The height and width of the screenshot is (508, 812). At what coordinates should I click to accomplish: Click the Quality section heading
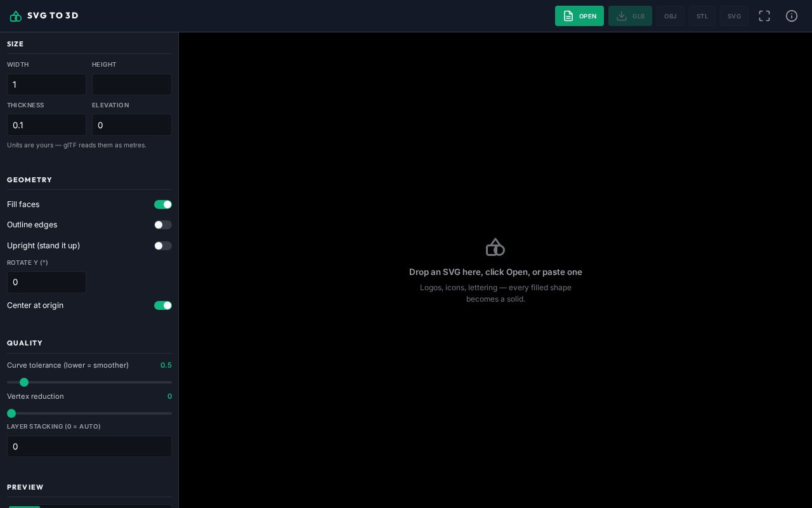pyautogui.click(x=25, y=343)
